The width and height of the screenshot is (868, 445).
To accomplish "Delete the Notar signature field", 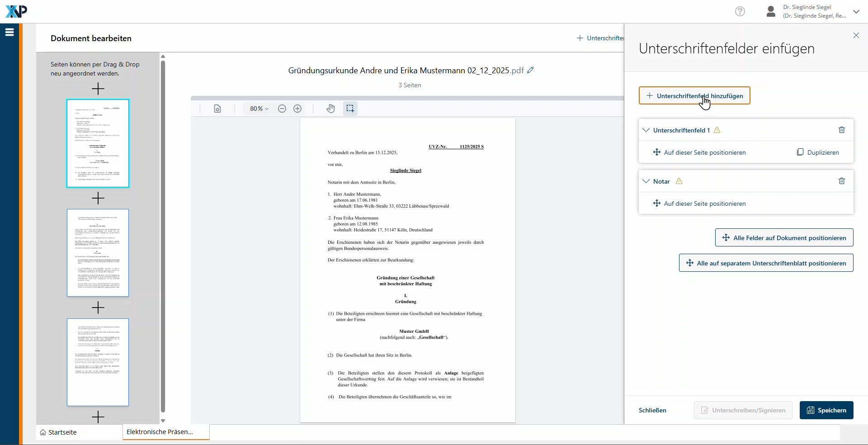I will pyautogui.click(x=841, y=181).
